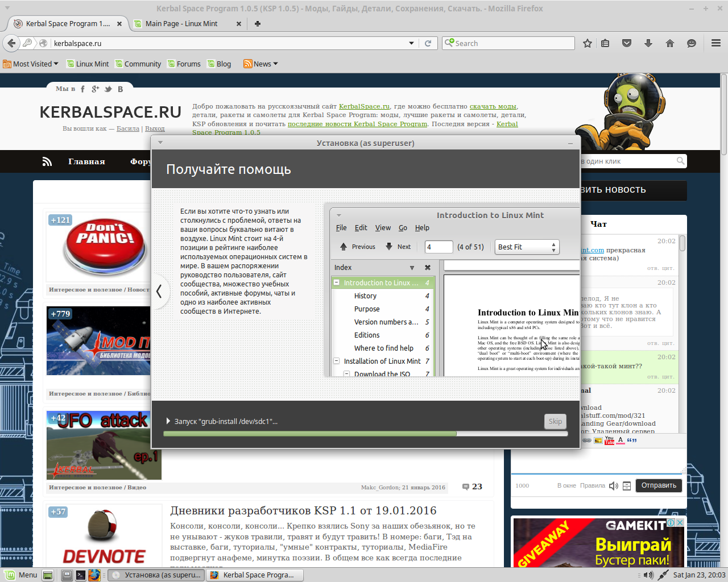This screenshot has height=582, width=728.
Task: Bookmark this page with the star icon
Action: click(x=588, y=43)
